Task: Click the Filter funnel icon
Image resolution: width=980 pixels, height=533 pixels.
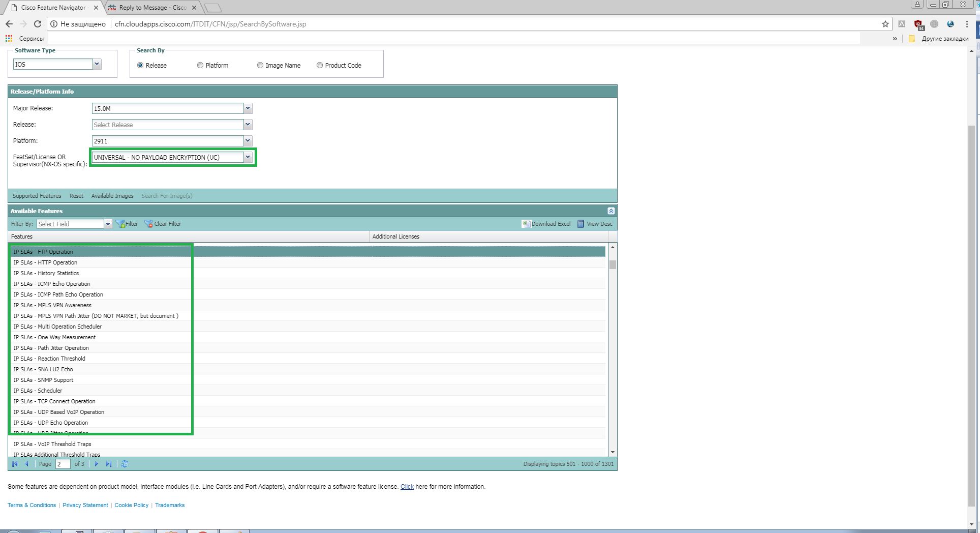Action: click(120, 224)
